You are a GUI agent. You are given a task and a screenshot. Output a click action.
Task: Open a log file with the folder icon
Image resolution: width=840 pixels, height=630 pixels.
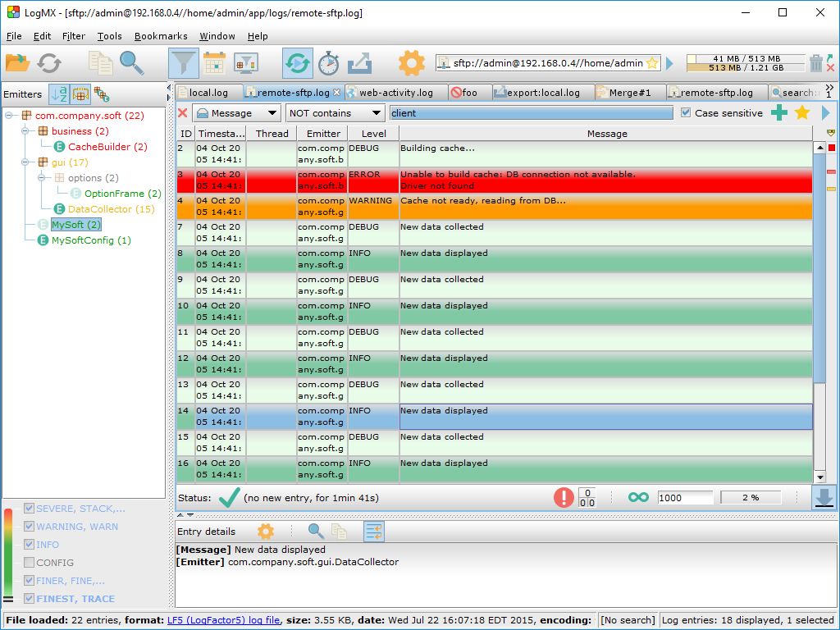tap(17, 63)
